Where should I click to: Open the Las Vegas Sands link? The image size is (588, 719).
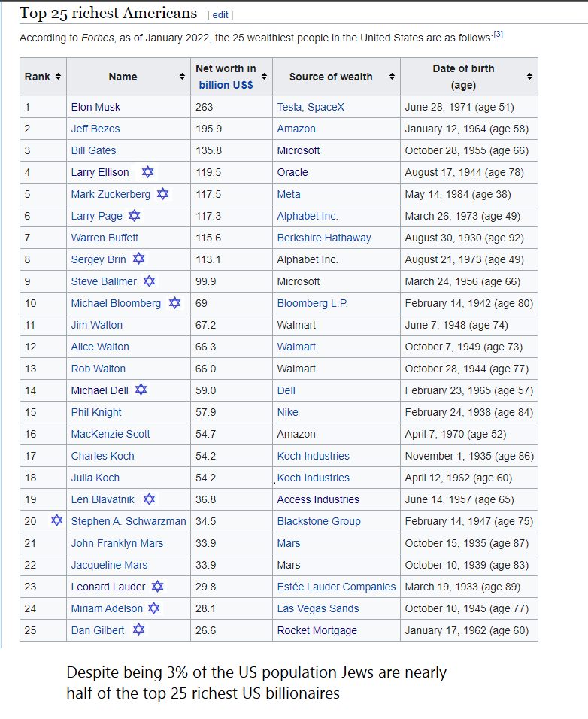tap(318, 608)
